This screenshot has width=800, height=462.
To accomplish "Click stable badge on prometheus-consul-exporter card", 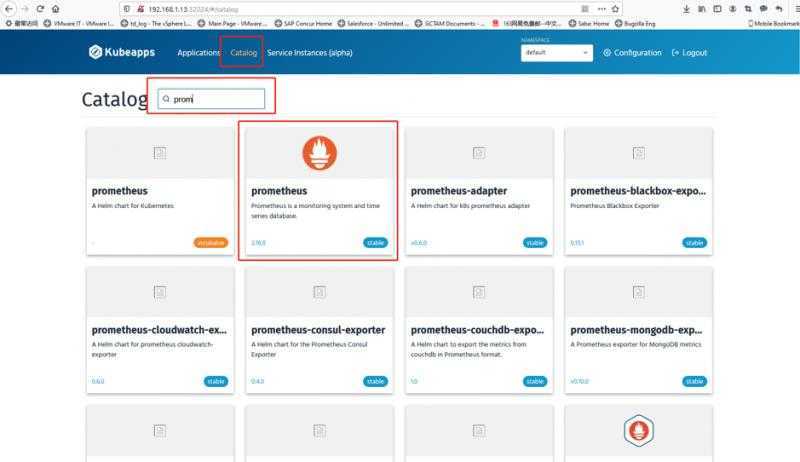I will coord(376,381).
